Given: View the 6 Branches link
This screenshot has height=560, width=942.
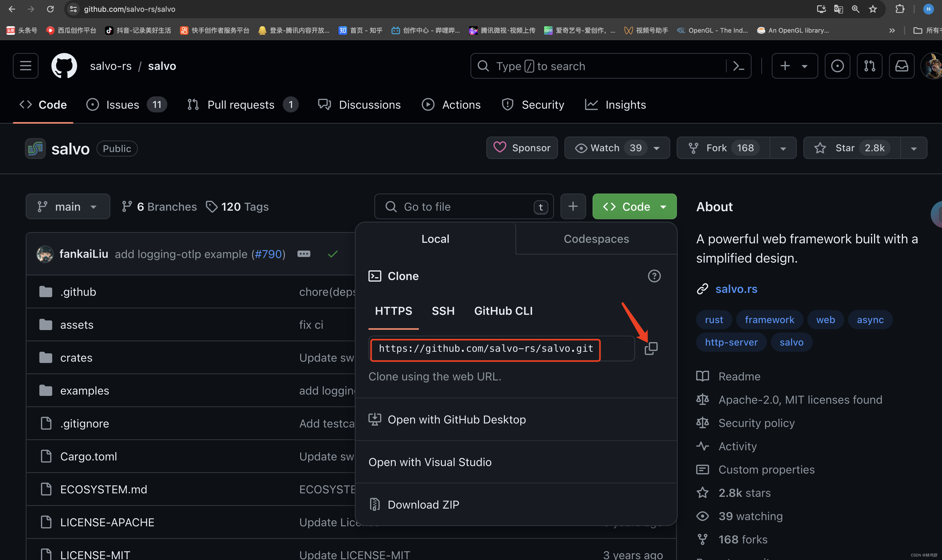Looking at the screenshot, I should [x=159, y=206].
